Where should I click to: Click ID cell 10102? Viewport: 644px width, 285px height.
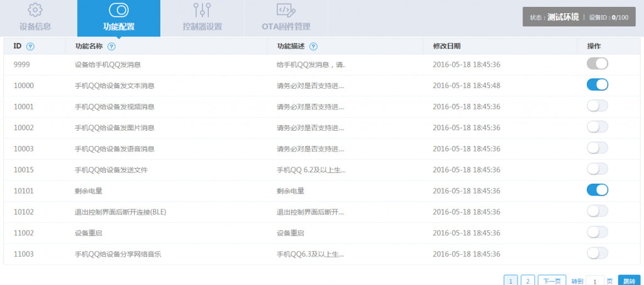(24, 212)
